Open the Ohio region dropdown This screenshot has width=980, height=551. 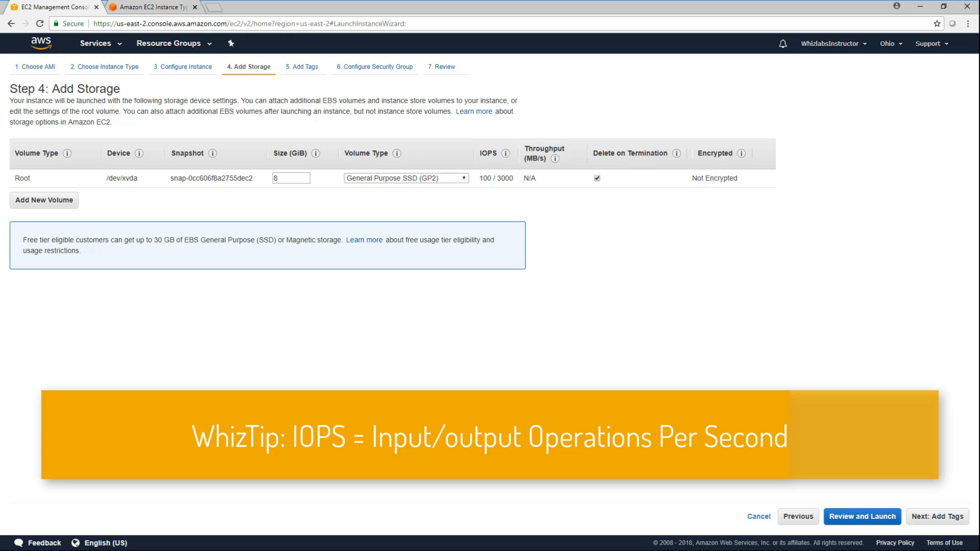[x=891, y=44]
